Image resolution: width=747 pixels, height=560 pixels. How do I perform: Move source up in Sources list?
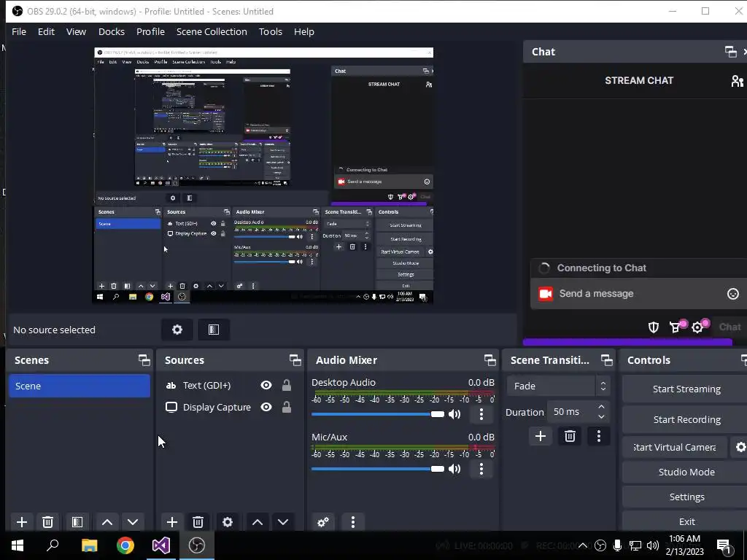tap(258, 522)
